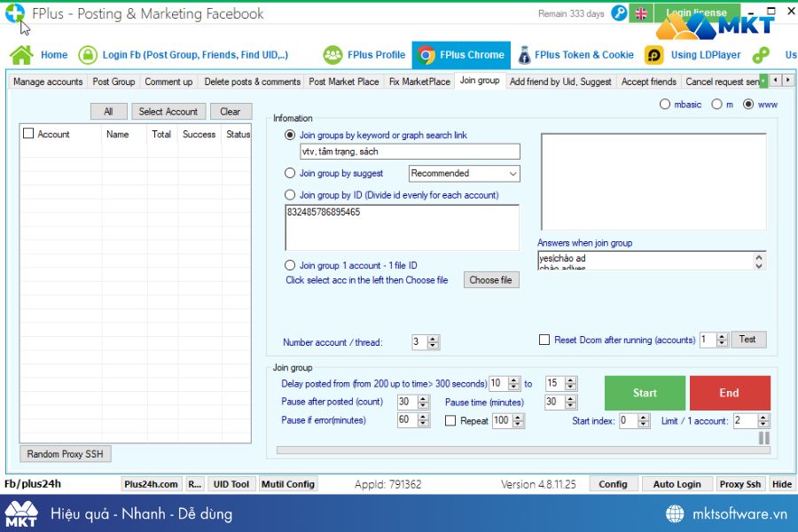Screen dimensions: 798x532
Task: Click the UK flag language icon
Action: tap(641, 14)
